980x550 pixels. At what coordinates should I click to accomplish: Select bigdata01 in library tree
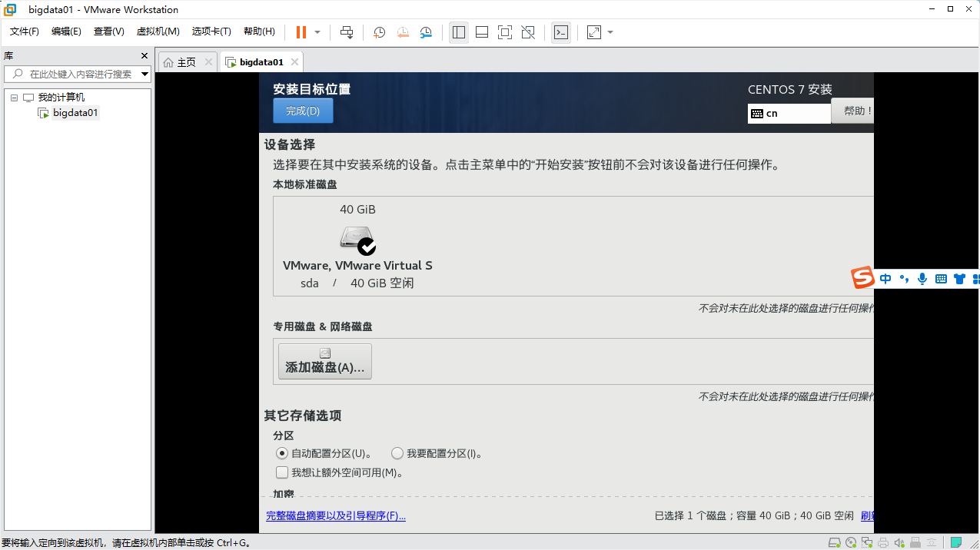tap(75, 113)
